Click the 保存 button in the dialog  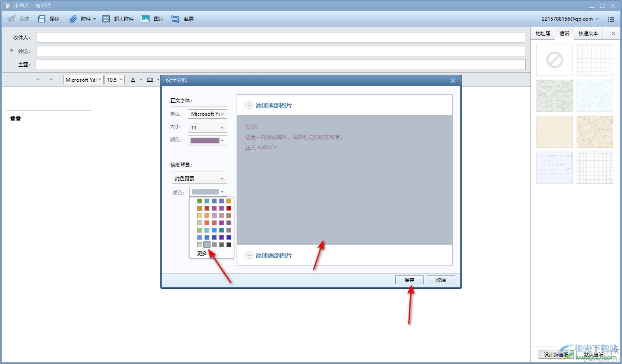[409, 280]
